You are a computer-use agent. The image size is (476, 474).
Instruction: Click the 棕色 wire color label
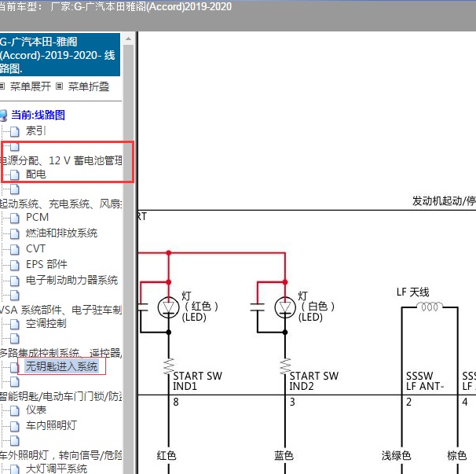coord(456,455)
